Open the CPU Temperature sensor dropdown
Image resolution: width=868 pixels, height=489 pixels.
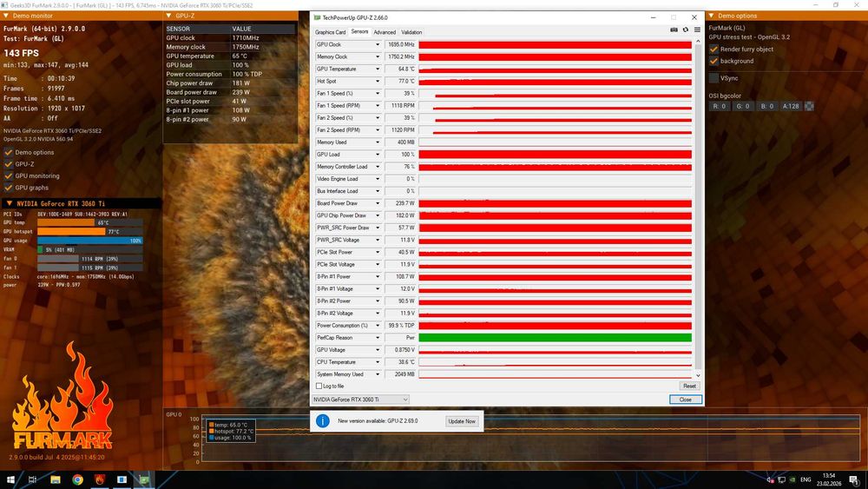(x=378, y=362)
